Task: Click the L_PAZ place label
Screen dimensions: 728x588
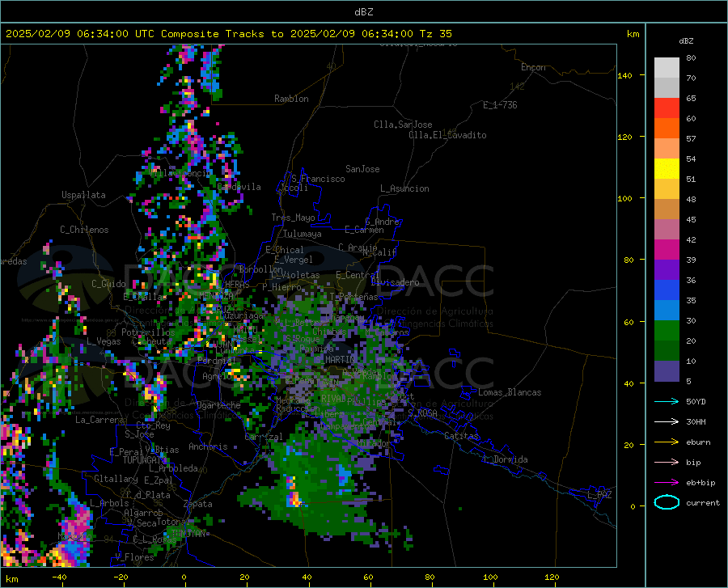Action: click(x=599, y=495)
